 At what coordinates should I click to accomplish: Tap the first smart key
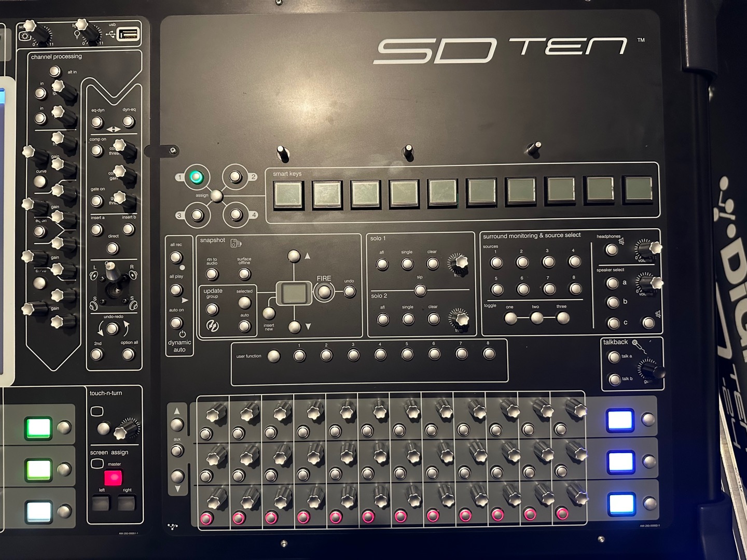click(288, 194)
